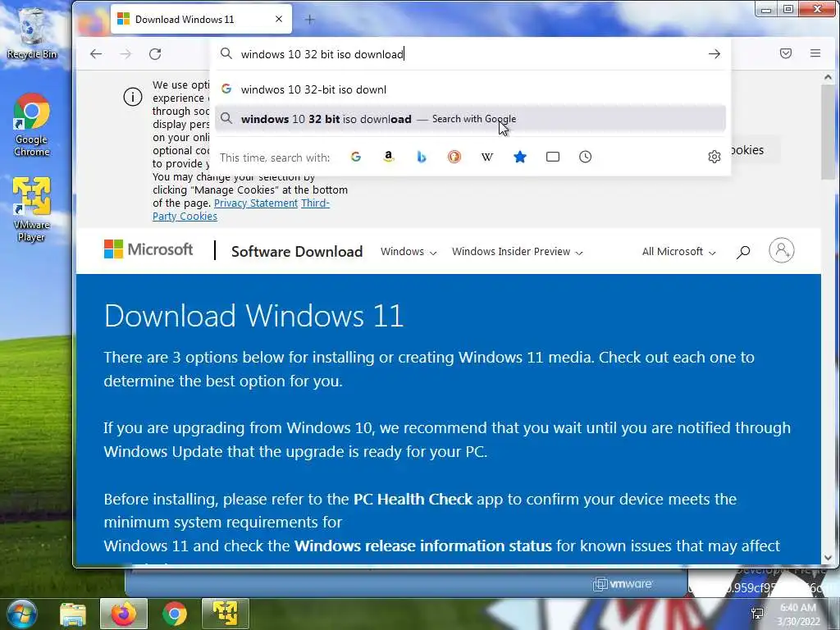
Task: Select the Download Windows 11 tab
Action: 201,19
